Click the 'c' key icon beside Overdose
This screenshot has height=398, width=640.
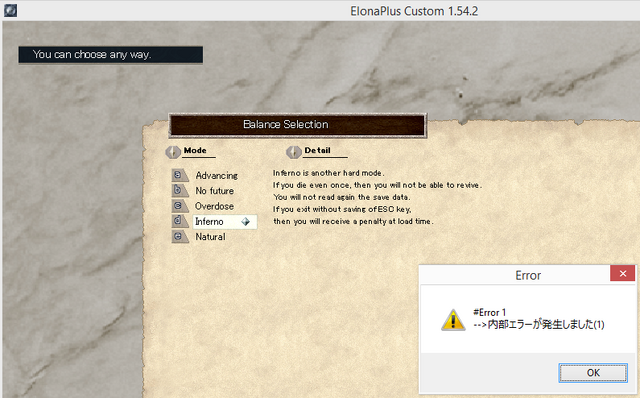(x=180, y=206)
